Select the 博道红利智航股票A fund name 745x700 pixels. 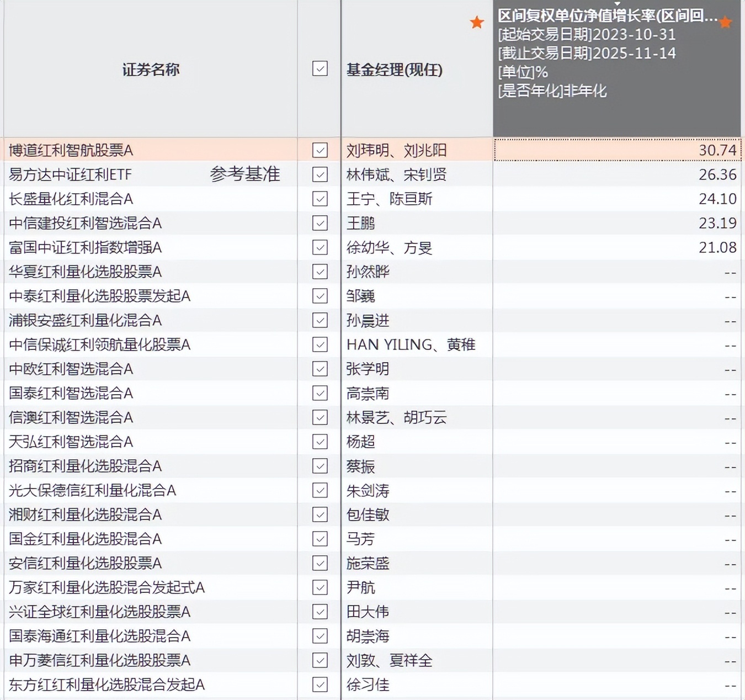(71, 150)
